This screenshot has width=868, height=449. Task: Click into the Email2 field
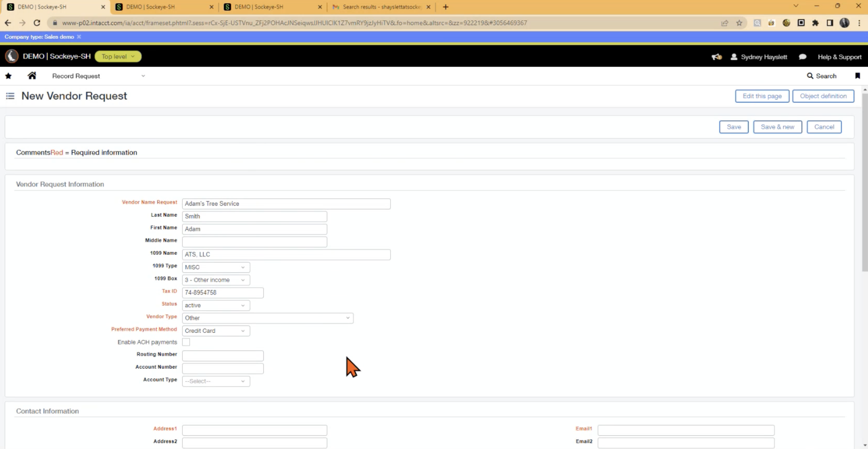coord(686,443)
